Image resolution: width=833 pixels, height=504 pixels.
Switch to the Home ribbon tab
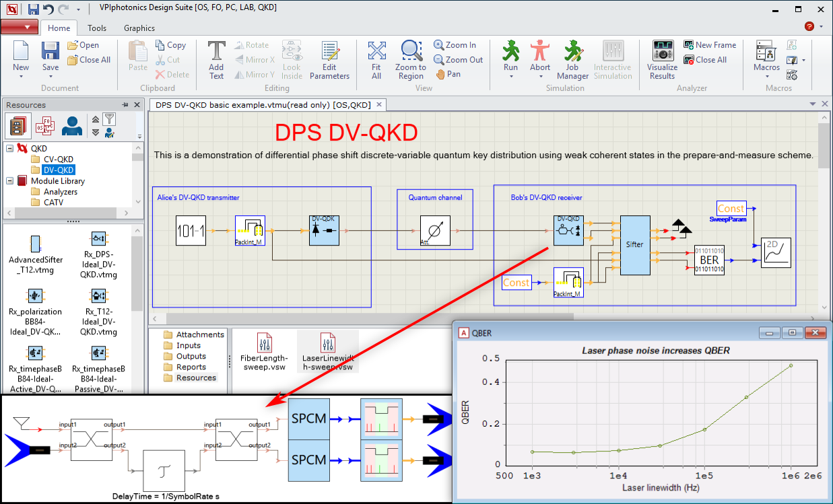(59, 28)
